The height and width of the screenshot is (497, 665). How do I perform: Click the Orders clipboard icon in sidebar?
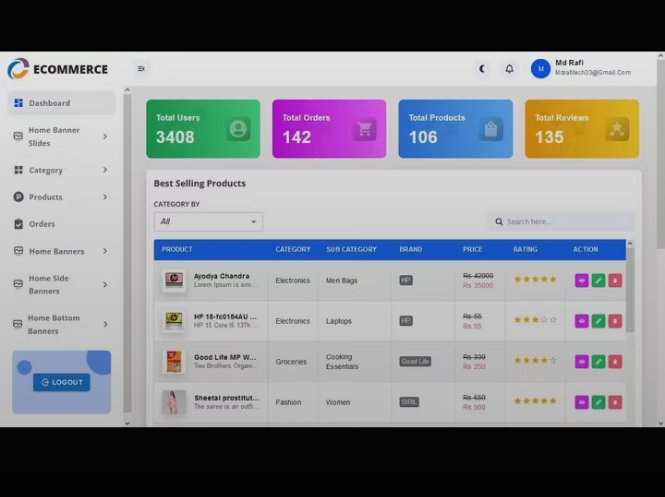[x=19, y=224]
